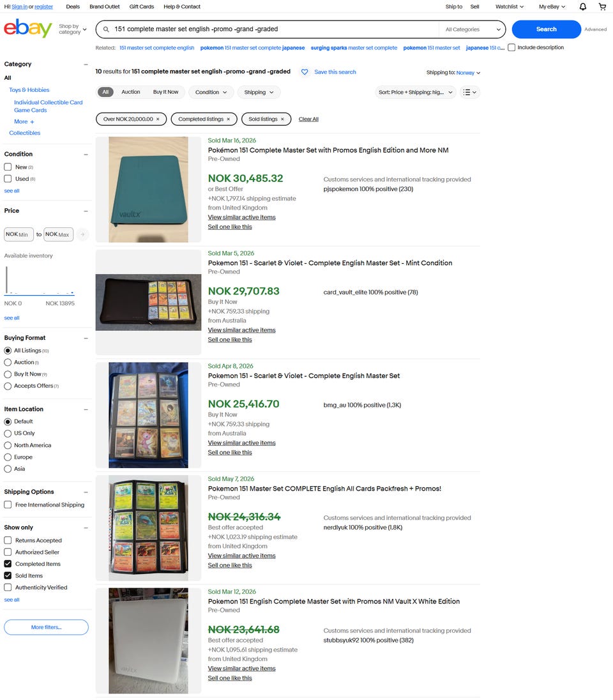Click the heart icon to save this search
This screenshot has width=613, height=700.
[305, 72]
